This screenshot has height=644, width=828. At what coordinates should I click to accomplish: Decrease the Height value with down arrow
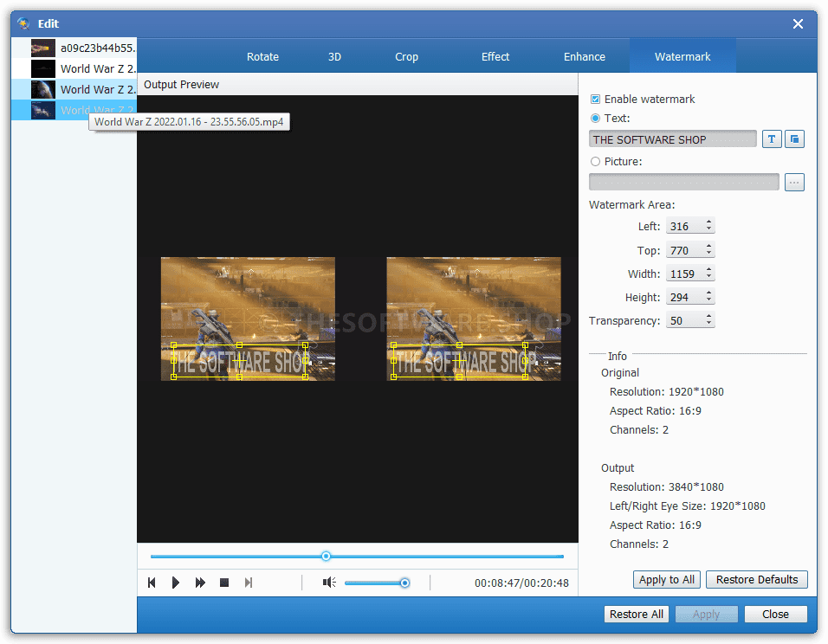click(x=708, y=300)
